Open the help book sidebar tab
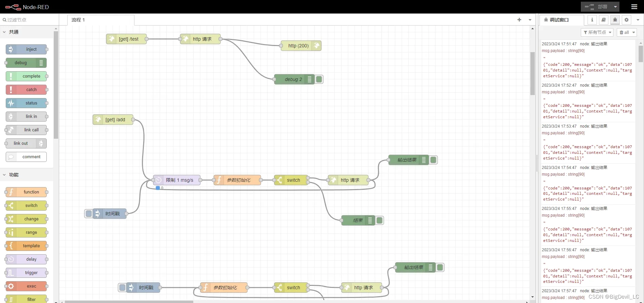Viewport: 644px width, 303px height. pos(604,20)
